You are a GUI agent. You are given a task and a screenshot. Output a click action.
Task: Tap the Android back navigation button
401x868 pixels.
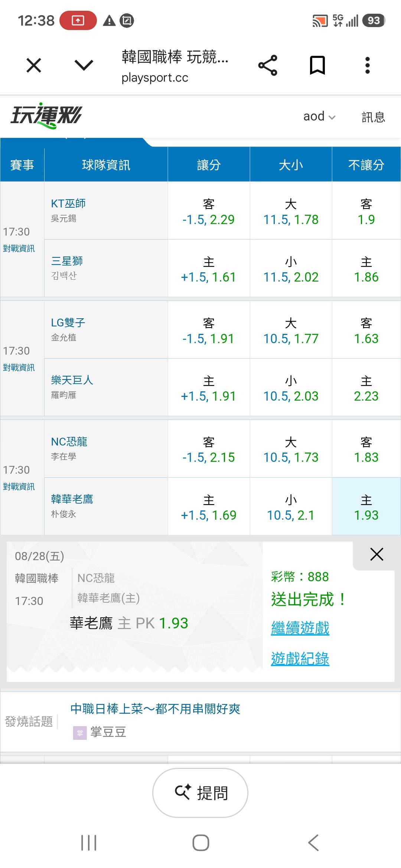[313, 842]
